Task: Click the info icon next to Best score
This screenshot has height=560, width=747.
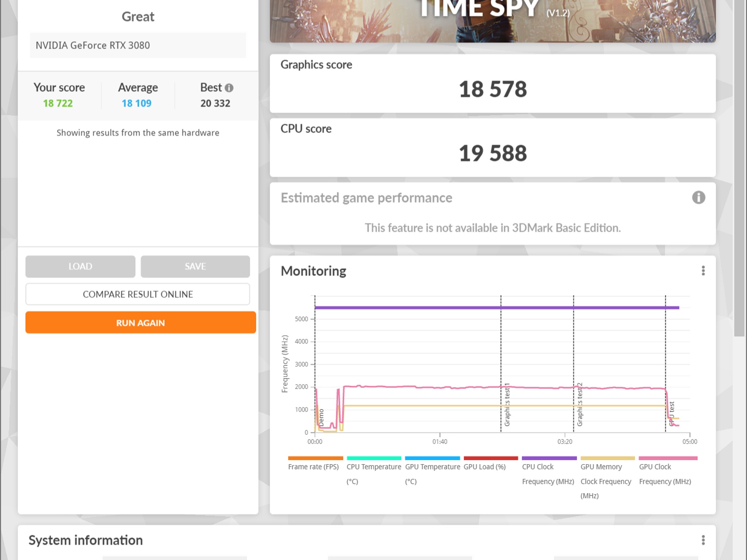Action: click(x=229, y=88)
